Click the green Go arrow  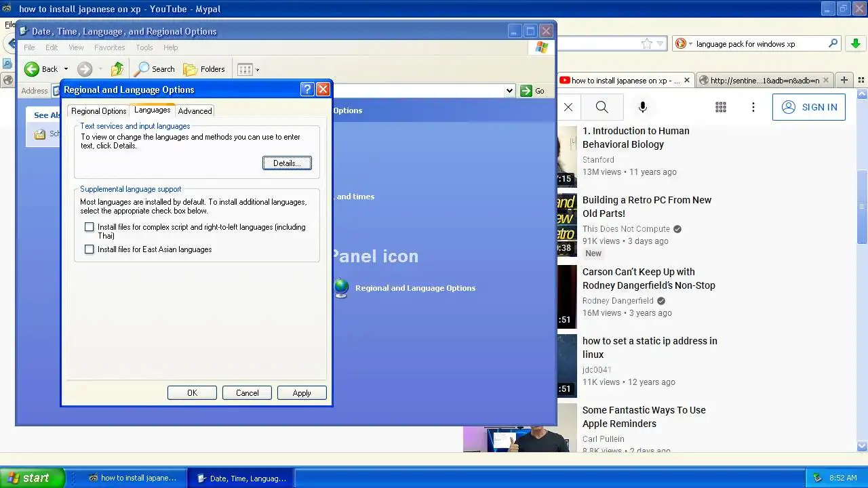[x=526, y=91]
